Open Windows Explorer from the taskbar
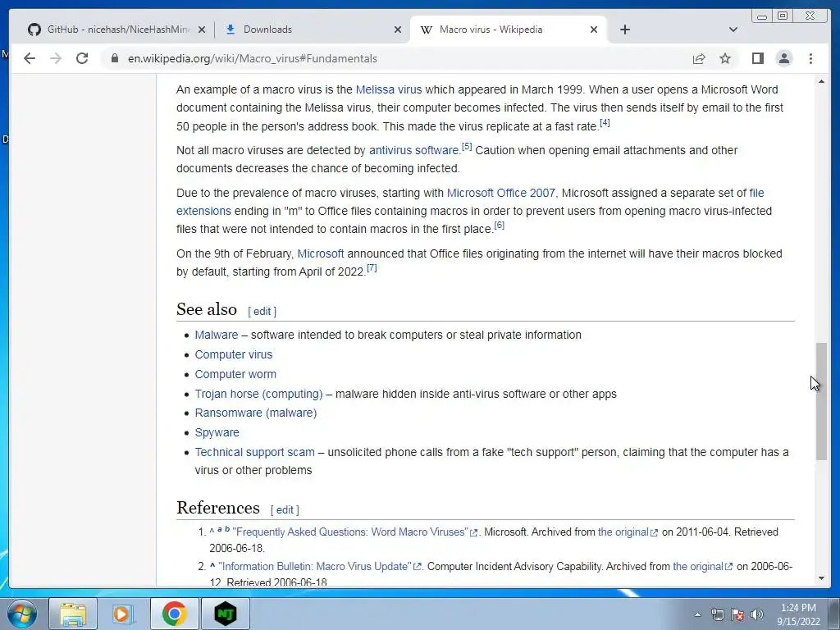 click(73, 614)
